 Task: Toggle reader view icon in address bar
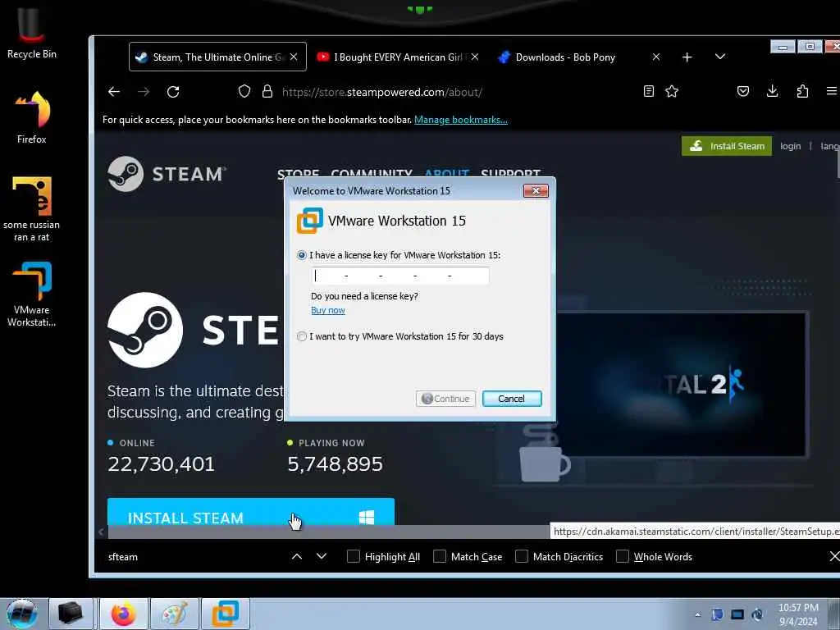(648, 92)
